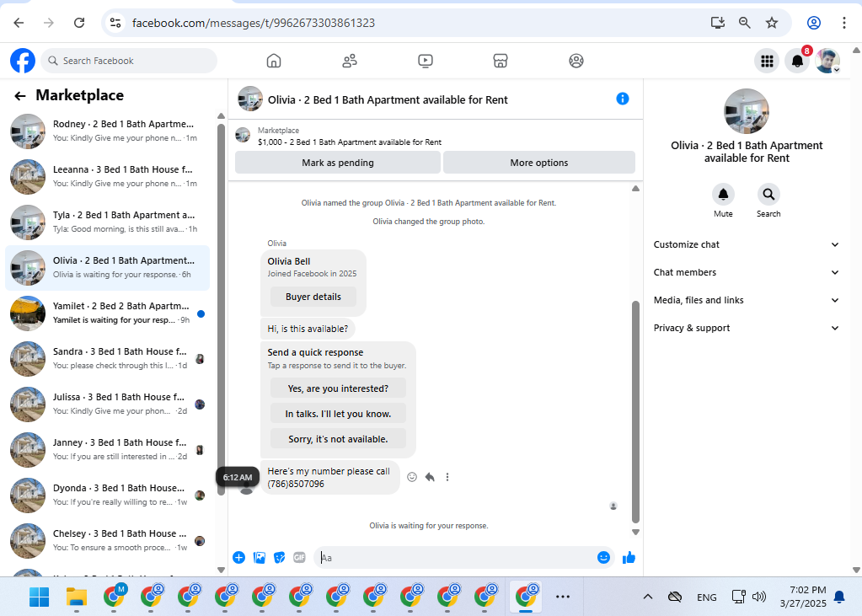Search in conversation with the magnifier icon
862x616 pixels.
(768, 194)
